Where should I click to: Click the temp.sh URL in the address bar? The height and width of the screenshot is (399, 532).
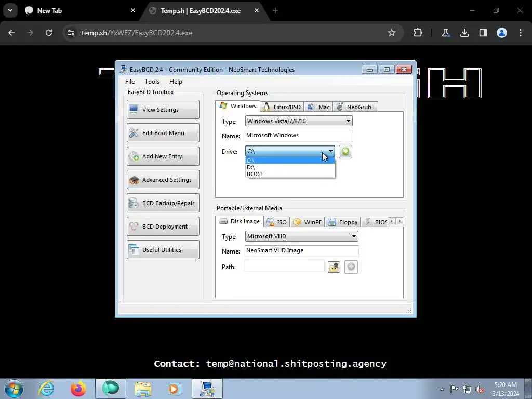click(x=137, y=33)
